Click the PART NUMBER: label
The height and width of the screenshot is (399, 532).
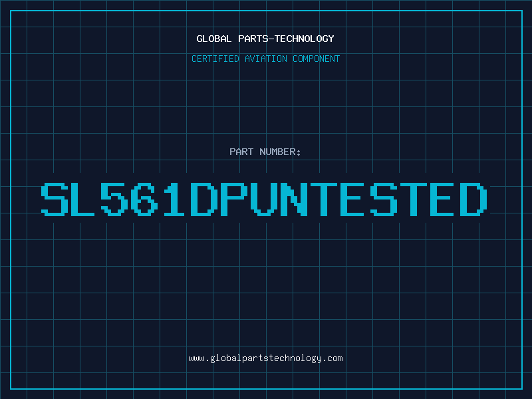pyautogui.click(x=265, y=152)
